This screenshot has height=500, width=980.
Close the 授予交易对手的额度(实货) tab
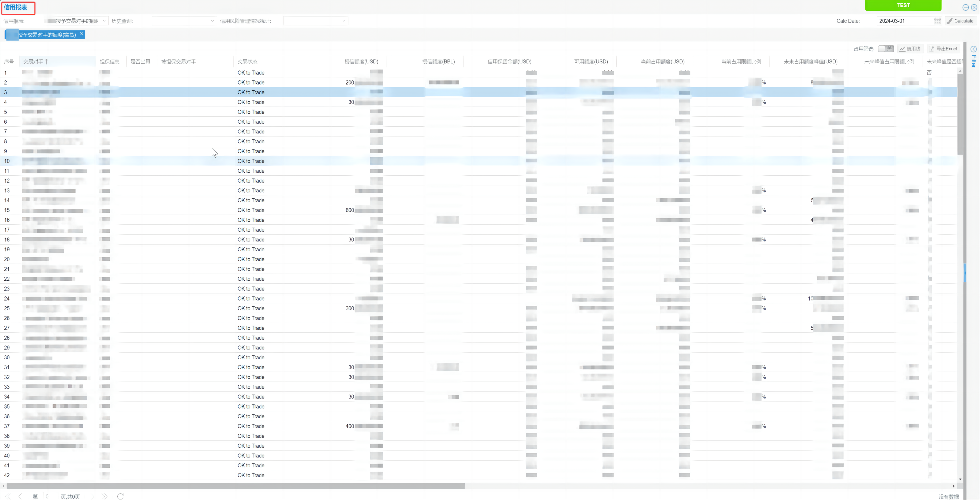tap(81, 34)
